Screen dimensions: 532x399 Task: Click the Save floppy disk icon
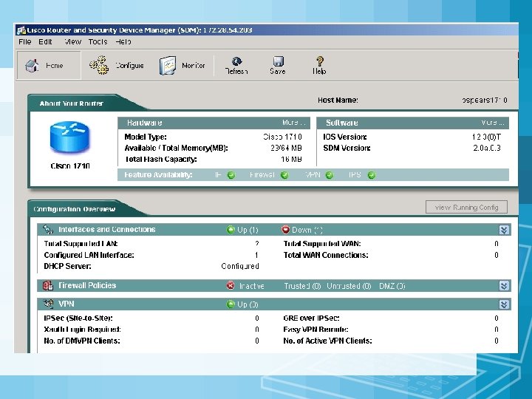(x=278, y=61)
